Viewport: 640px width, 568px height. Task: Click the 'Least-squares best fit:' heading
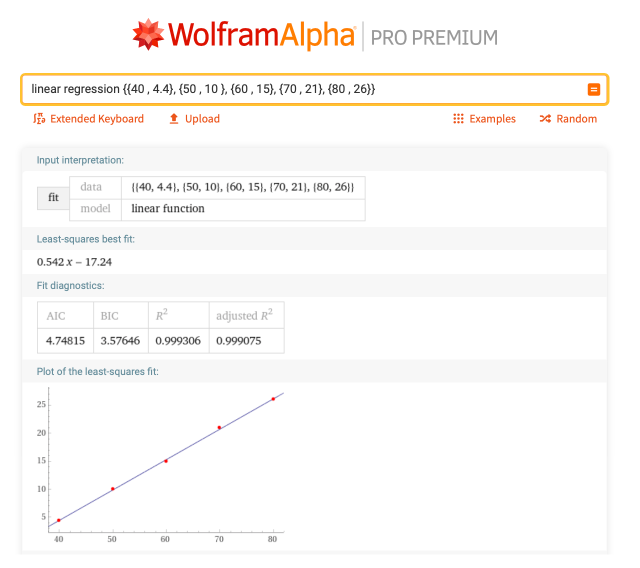(x=86, y=240)
